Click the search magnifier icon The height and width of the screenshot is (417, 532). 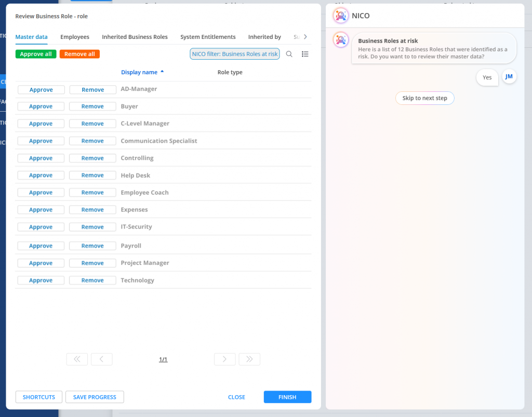(x=289, y=54)
